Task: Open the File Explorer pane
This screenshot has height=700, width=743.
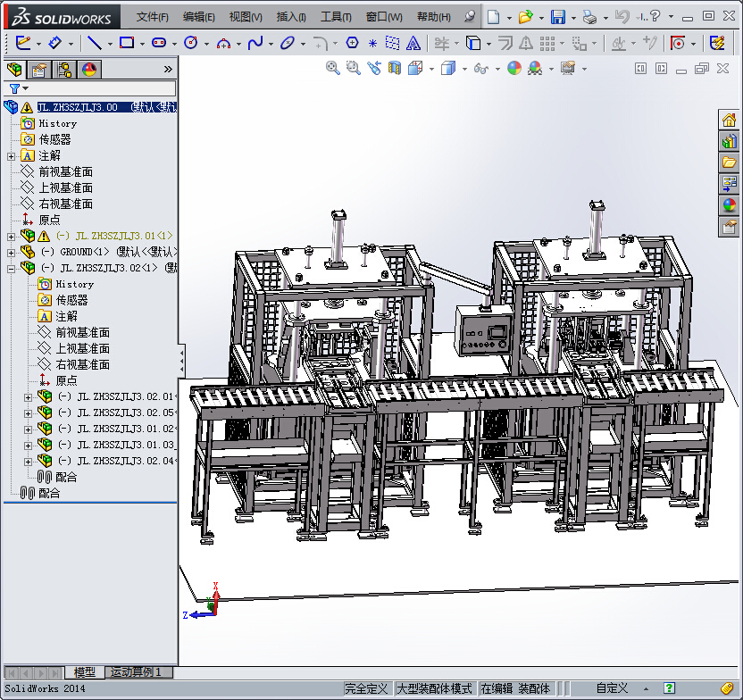Action: tap(729, 162)
